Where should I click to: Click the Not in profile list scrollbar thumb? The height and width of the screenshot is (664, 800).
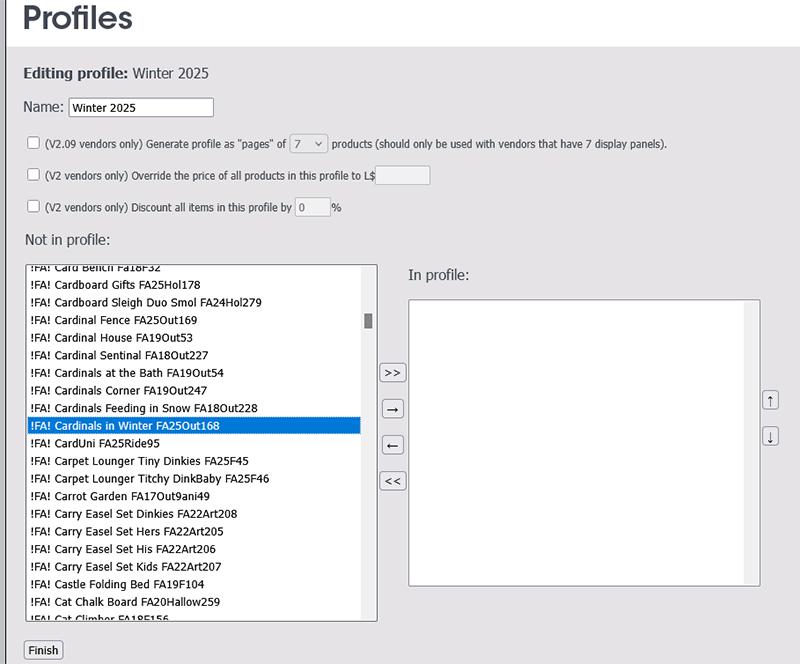pyautogui.click(x=368, y=321)
